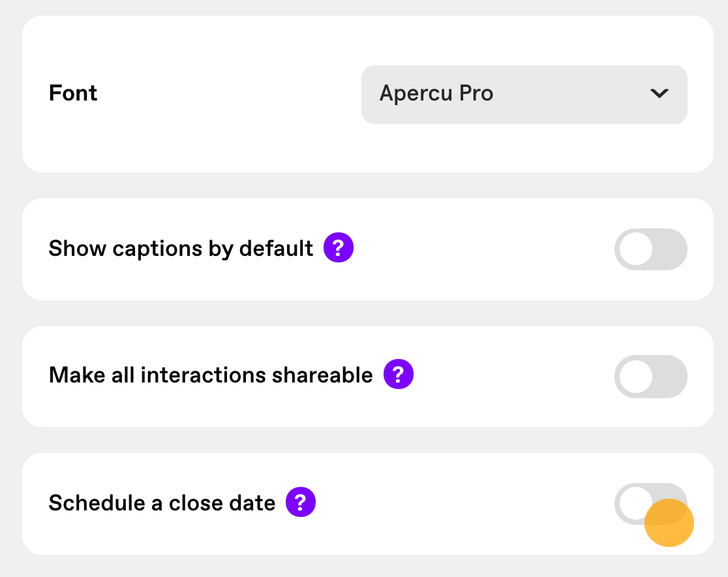Click gray track of the shareable switch
This screenshot has width=728, height=577.
pos(670,377)
